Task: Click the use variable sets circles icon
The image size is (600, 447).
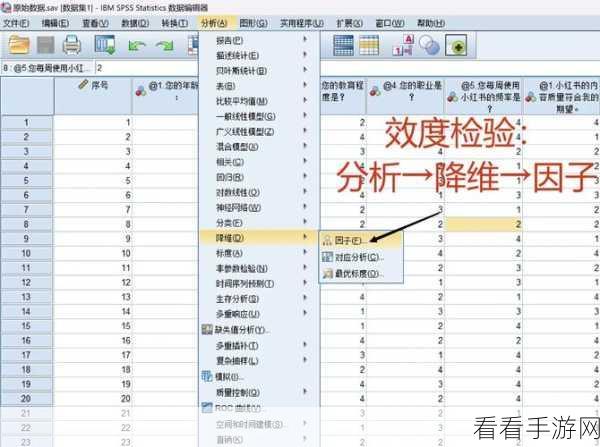Action: pyautogui.click(x=429, y=45)
